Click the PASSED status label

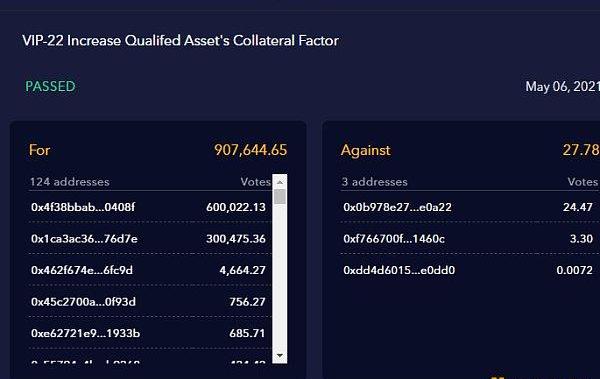click(x=50, y=86)
